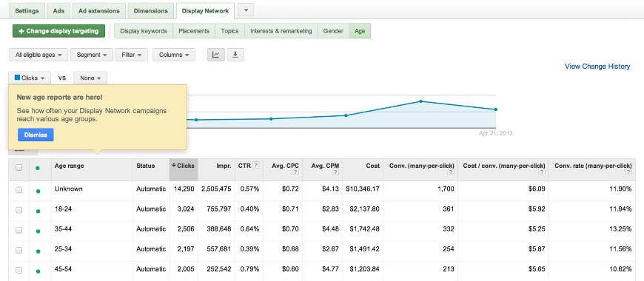Select the Gender targeting tab
This screenshot has width=644, height=281.
333,31
